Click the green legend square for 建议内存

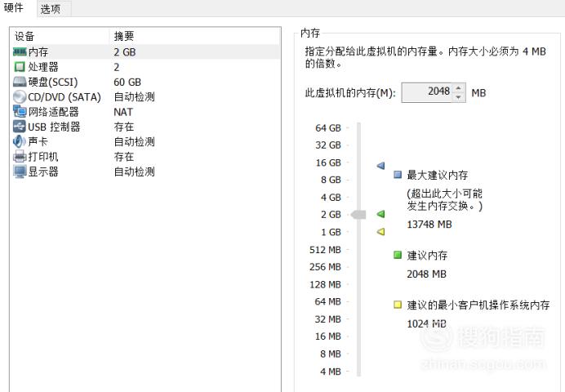point(398,255)
